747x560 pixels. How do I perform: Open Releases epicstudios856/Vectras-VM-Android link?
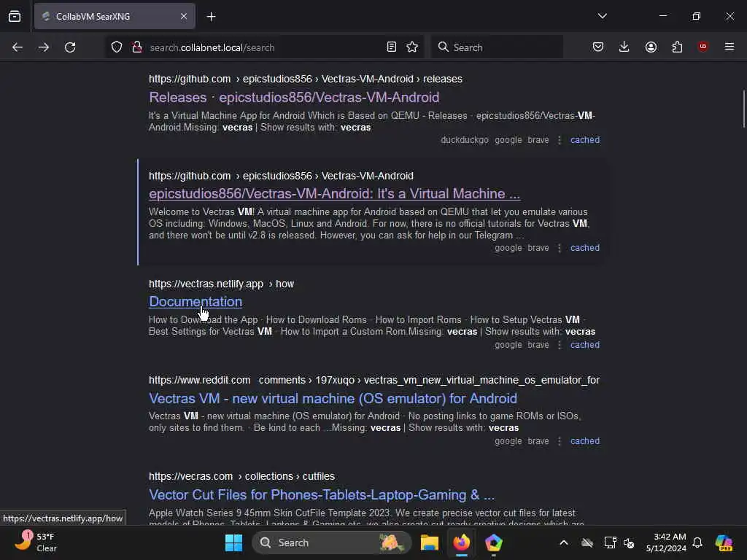click(294, 97)
